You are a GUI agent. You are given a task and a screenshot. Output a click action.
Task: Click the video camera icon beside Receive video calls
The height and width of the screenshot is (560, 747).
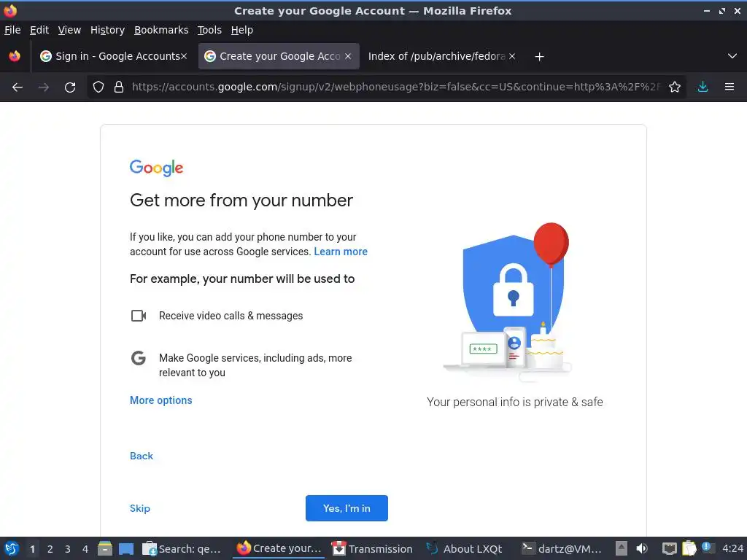139,316
